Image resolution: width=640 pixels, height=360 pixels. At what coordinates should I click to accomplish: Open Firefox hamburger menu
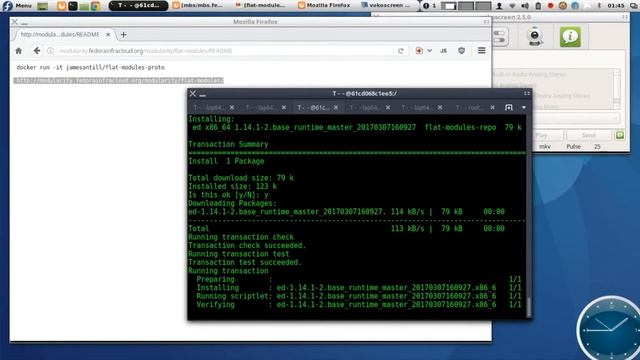tap(482, 51)
